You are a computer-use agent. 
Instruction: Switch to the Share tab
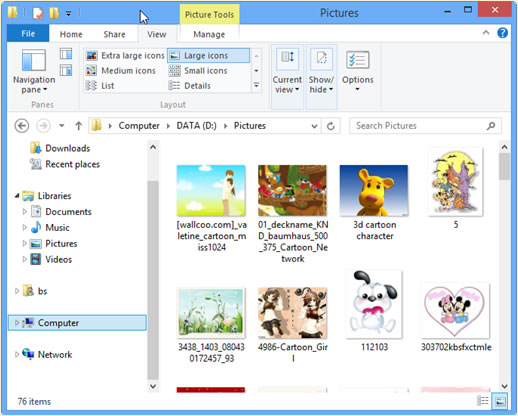(x=114, y=34)
